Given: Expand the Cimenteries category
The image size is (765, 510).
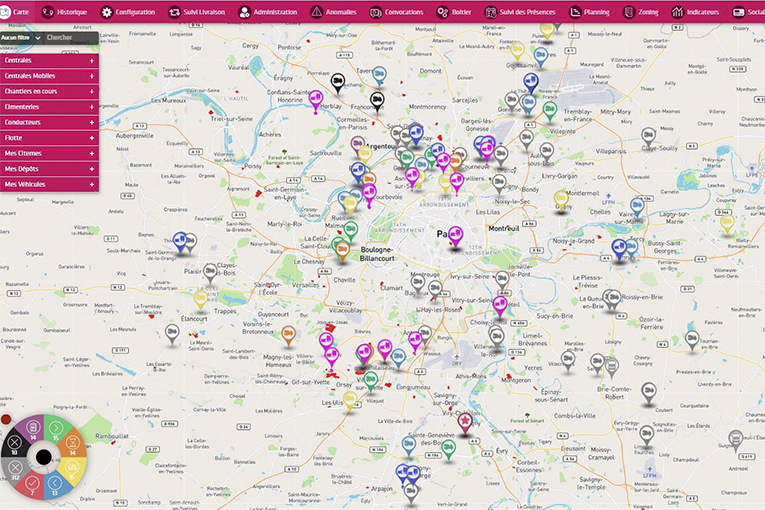Looking at the screenshot, I should pyautogui.click(x=49, y=107).
